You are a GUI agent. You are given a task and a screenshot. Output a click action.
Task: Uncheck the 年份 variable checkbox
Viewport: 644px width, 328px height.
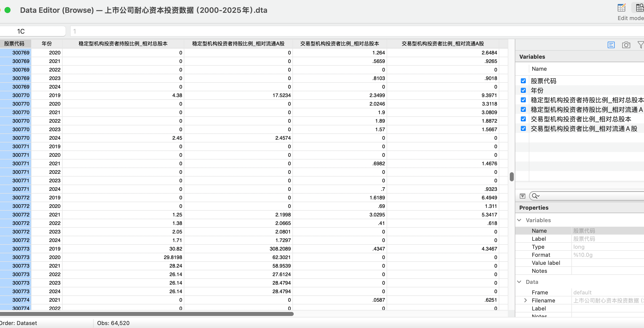[523, 90]
